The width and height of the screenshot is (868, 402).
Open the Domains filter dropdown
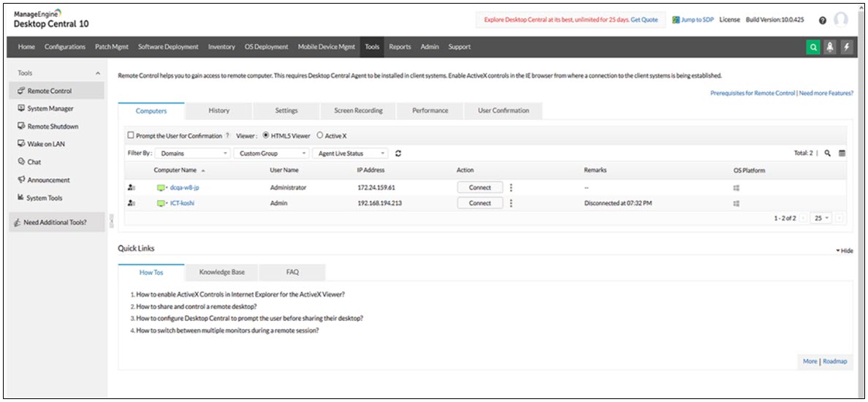pyautogui.click(x=193, y=153)
